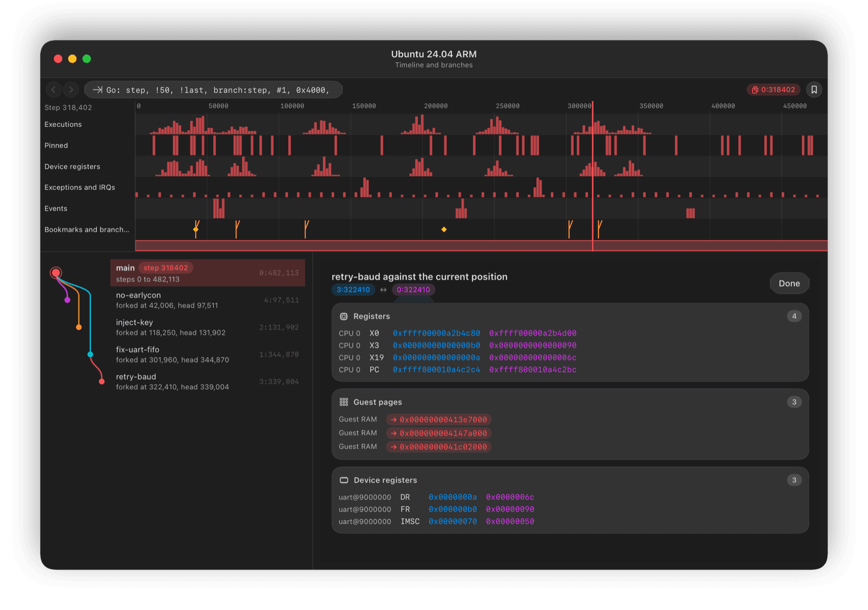Click the bookmark icon in toolbar
The image size is (868, 610).
[814, 90]
